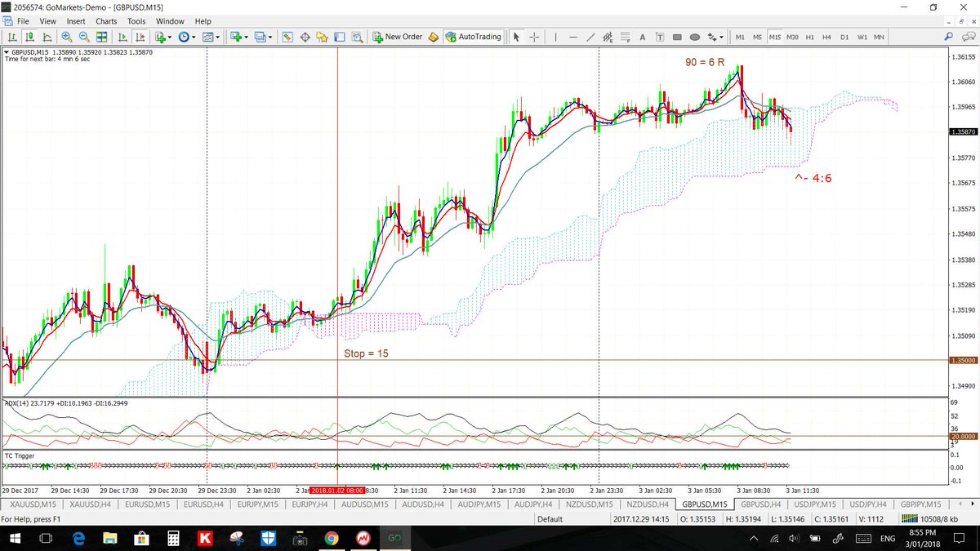
Task: Switch timeframe to W1
Action: point(862,37)
